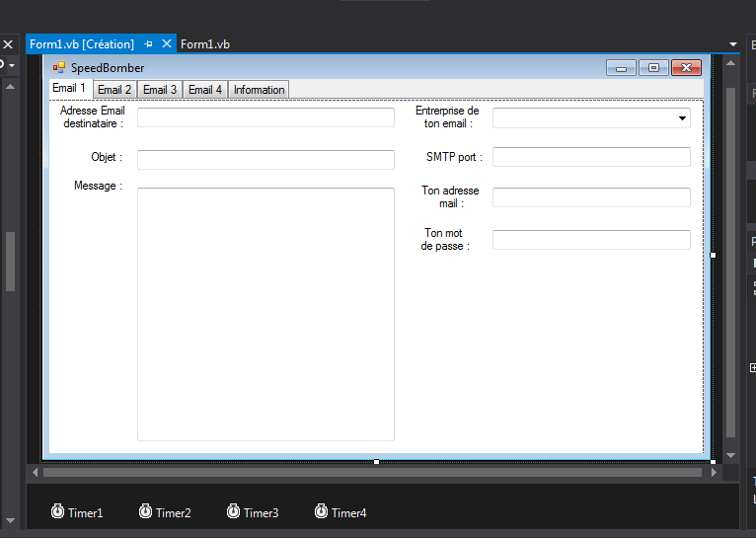This screenshot has width=756, height=538.
Task: Close the SpeedBomber form window
Action: coord(686,68)
